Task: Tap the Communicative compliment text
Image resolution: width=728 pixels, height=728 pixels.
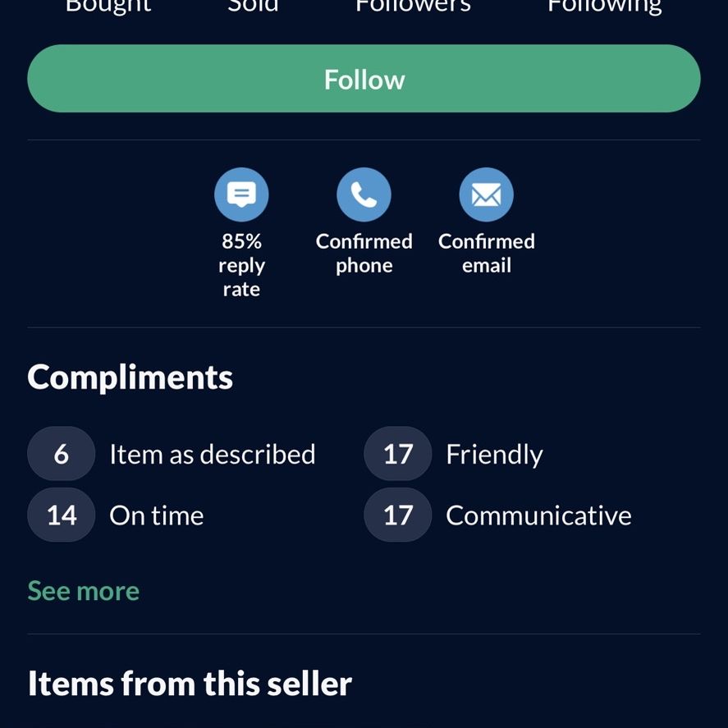Action: pos(538,515)
